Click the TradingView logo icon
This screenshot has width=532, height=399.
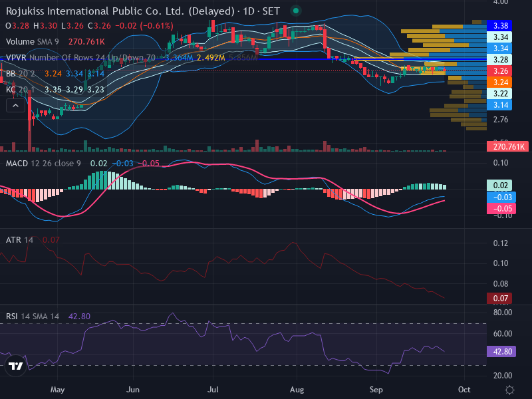[x=15, y=366]
